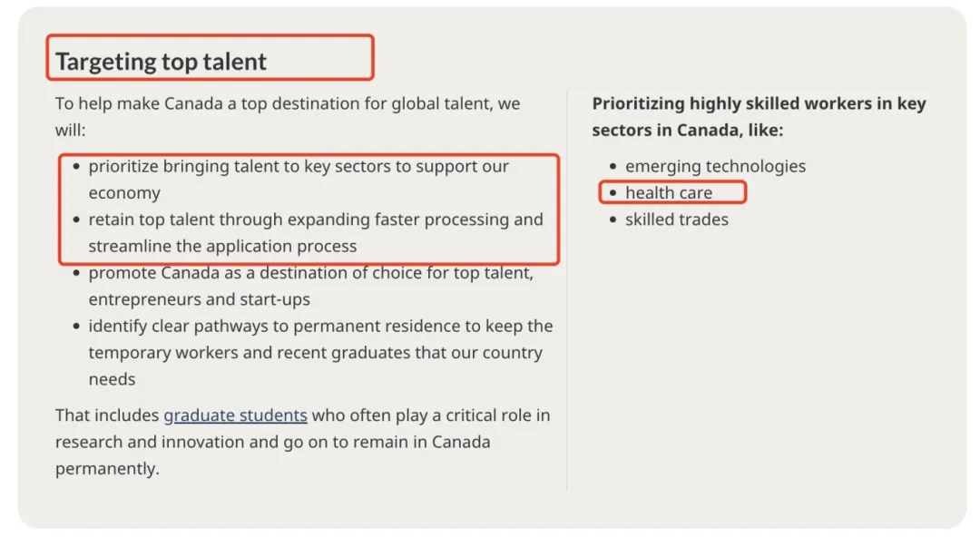The height and width of the screenshot is (537, 980).
Task: Click the Targeting top talent heading
Action: [x=161, y=62]
